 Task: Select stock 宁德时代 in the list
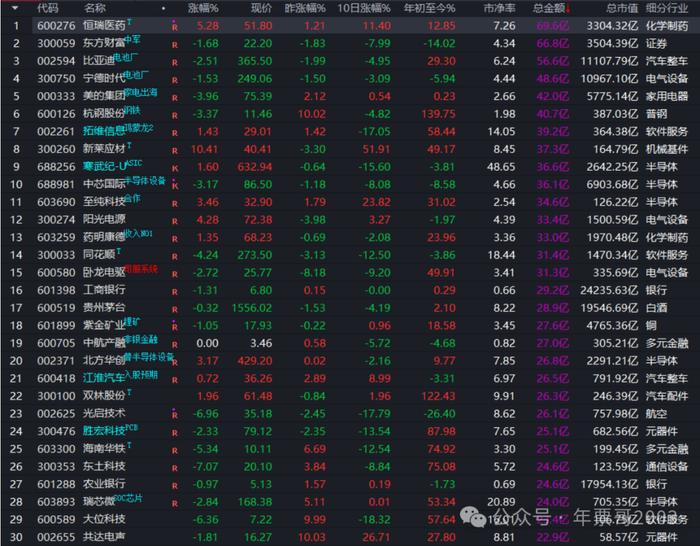pyautogui.click(x=104, y=79)
